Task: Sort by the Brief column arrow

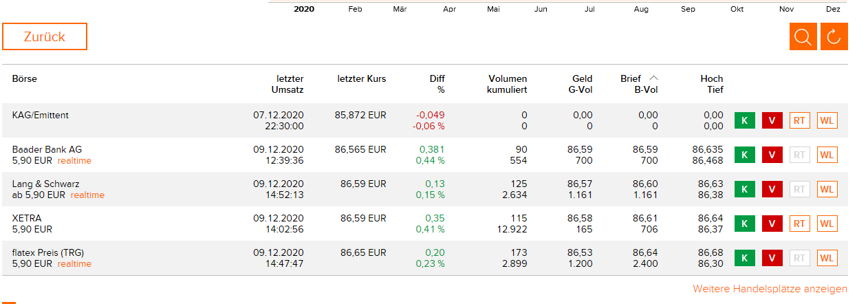Action: click(653, 78)
